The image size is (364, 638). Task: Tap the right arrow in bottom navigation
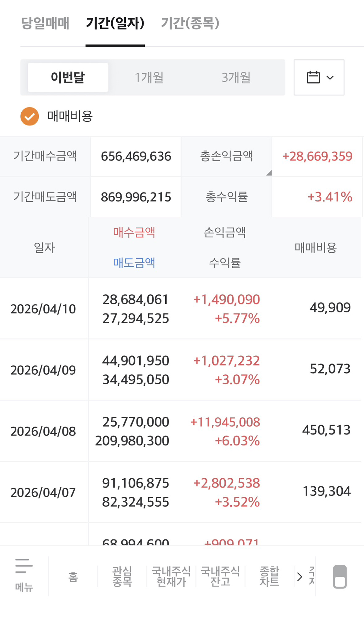pos(299,576)
